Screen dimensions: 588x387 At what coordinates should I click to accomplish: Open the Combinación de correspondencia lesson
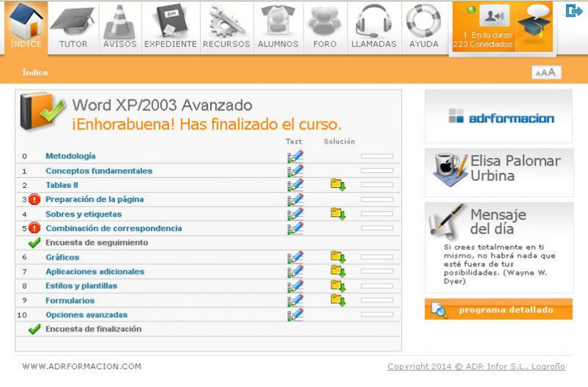pyautogui.click(x=113, y=228)
